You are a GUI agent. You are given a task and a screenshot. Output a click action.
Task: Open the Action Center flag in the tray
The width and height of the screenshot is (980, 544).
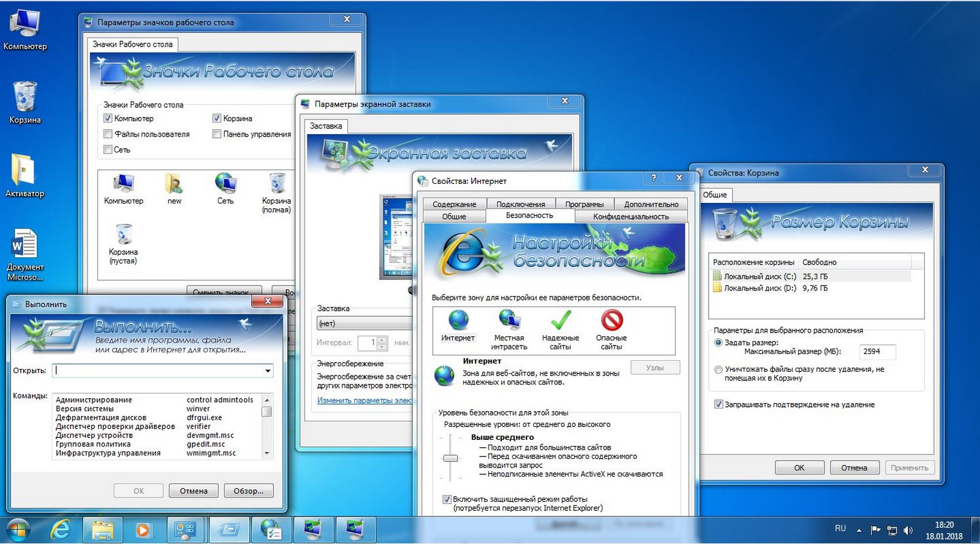click(875, 531)
